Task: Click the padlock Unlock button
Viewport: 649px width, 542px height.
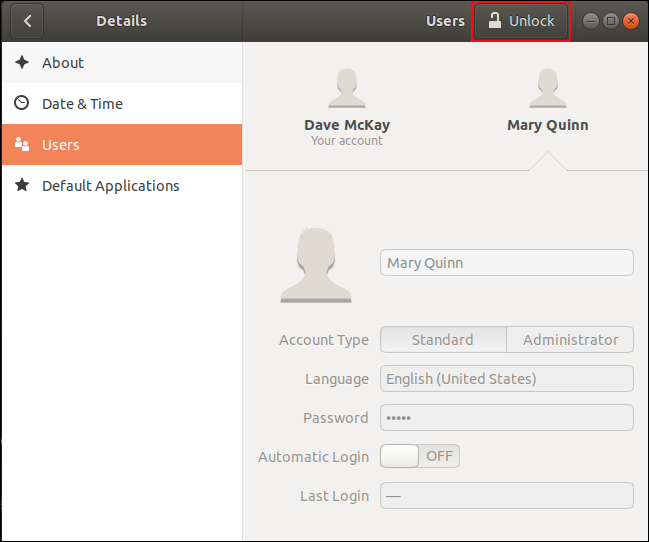Action: click(521, 21)
